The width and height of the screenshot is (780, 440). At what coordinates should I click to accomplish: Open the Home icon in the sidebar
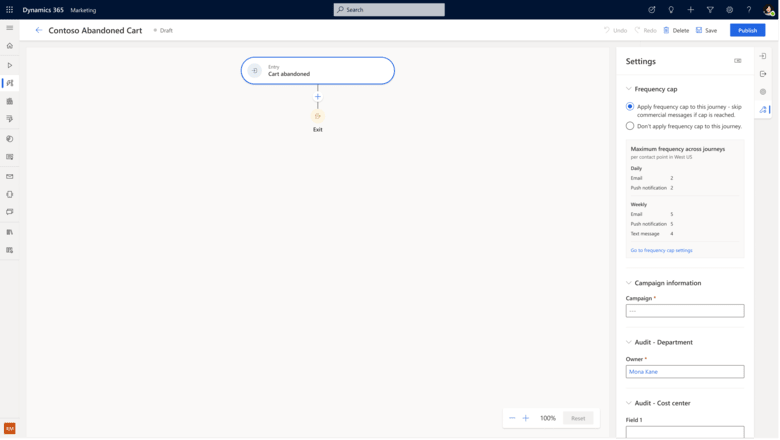click(x=9, y=46)
